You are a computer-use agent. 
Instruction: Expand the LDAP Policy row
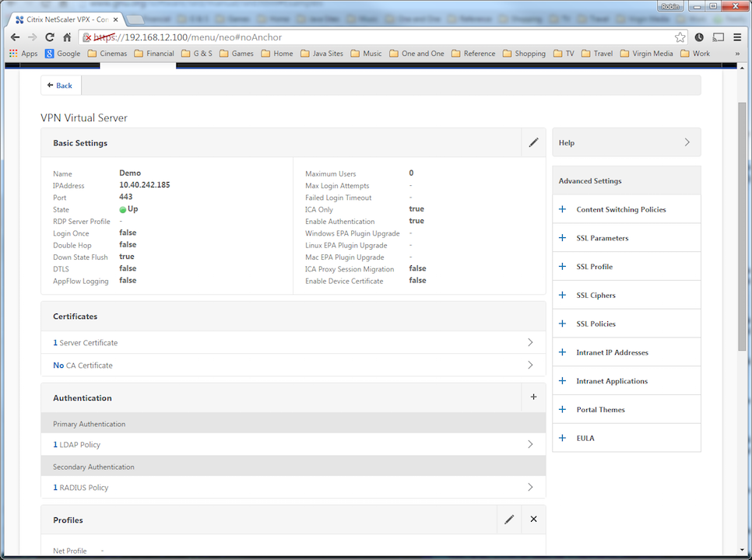pos(530,444)
